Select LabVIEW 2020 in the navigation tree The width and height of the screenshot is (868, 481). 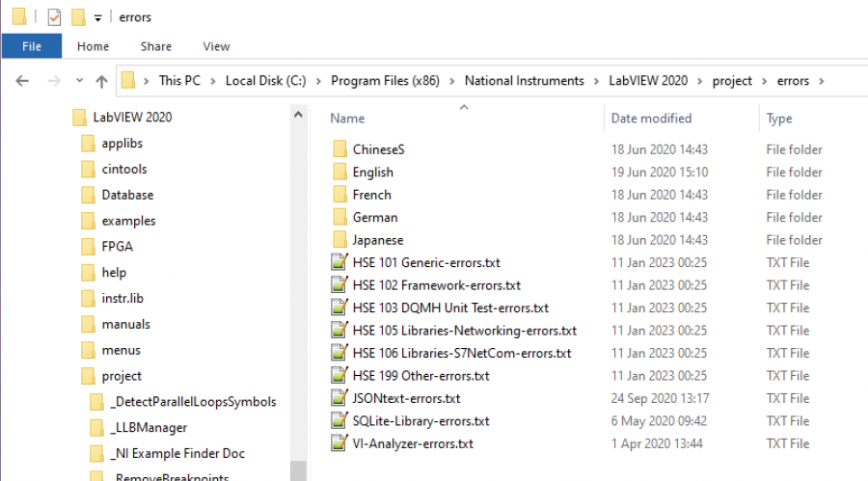point(132,118)
